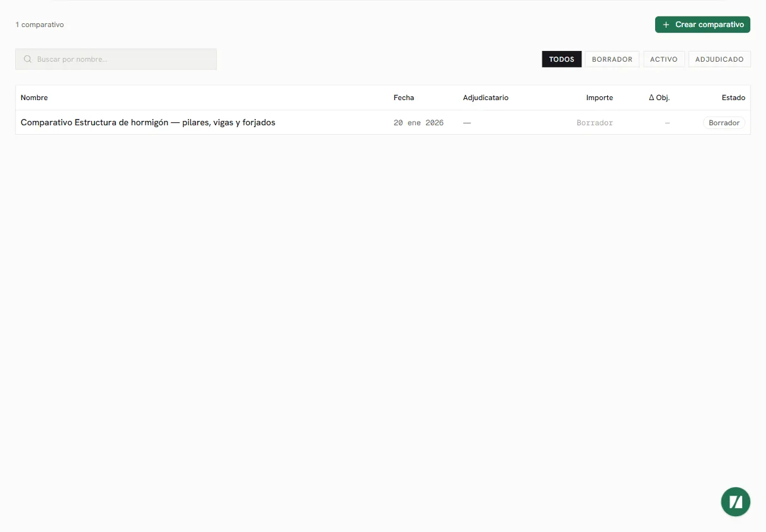
Task: Click the plus icon on Crear comparativo
Action: pyautogui.click(x=666, y=25)
